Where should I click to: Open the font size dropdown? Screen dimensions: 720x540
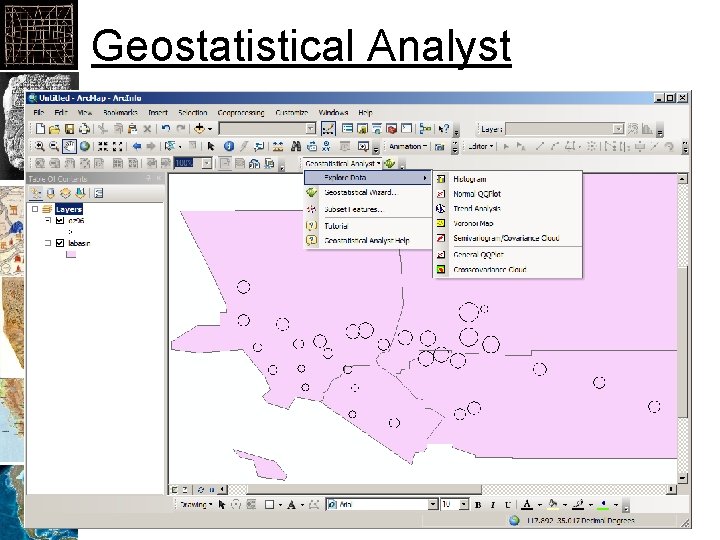(x=464, y=505)
